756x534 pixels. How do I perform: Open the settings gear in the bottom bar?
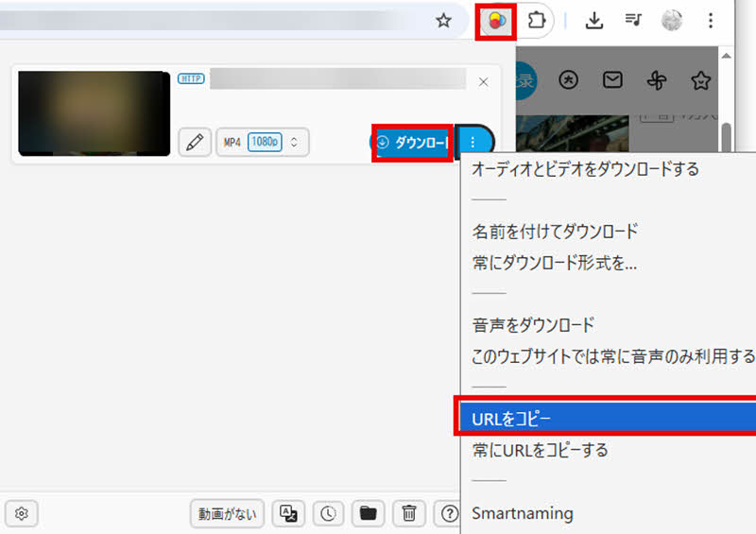21,514
